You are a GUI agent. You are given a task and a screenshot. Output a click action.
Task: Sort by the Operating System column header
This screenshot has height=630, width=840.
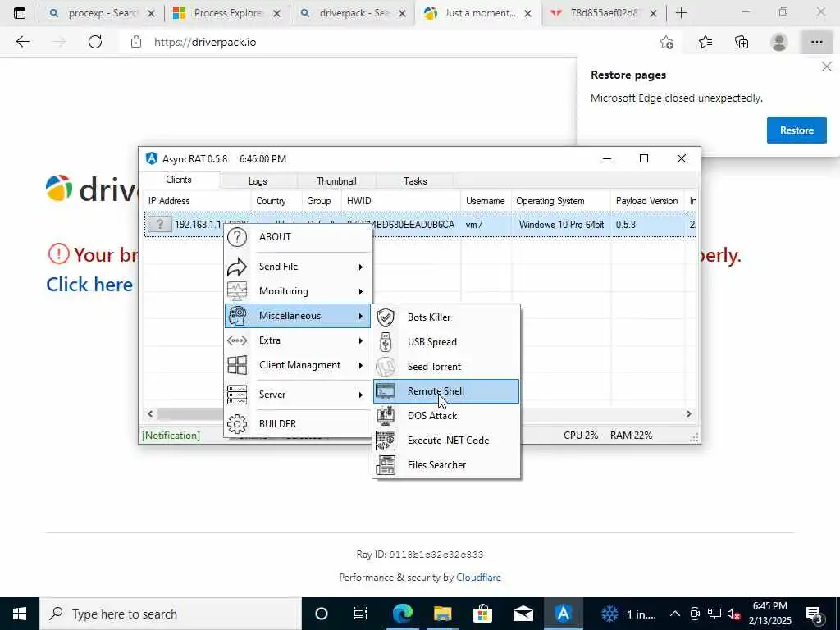coord(561,201)
